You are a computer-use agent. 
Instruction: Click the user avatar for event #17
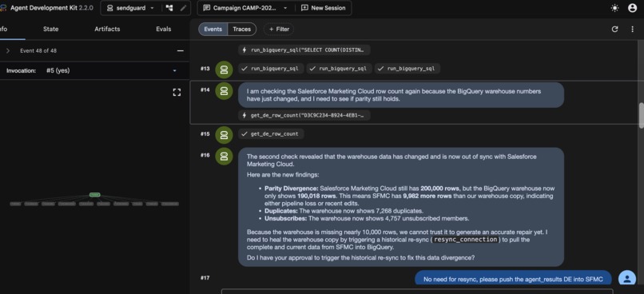click(x=626, y=278)
